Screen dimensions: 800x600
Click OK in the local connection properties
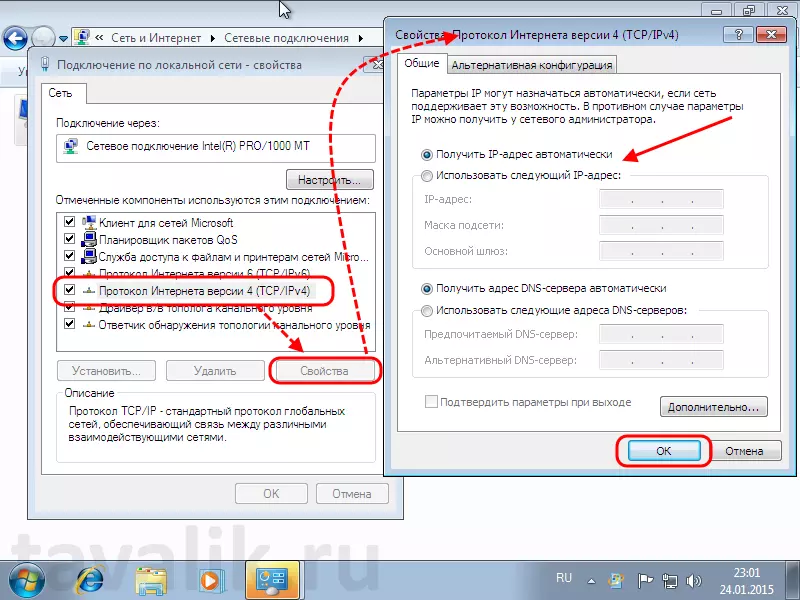(271, 494)
